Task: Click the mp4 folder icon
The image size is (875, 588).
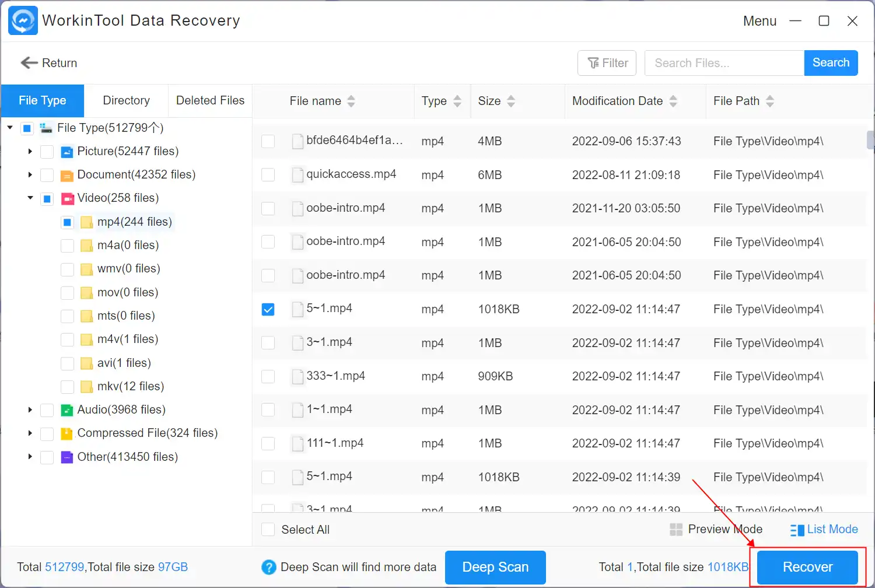Action: click(x=87, y=222)
